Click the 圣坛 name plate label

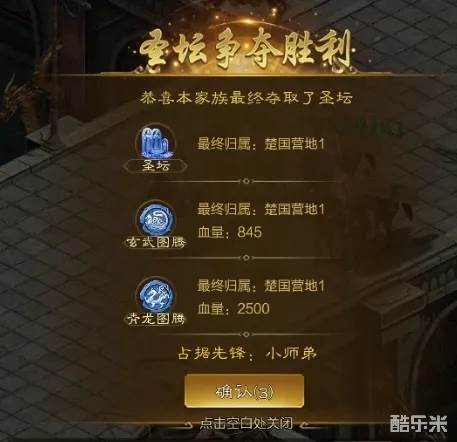(155, 166)
